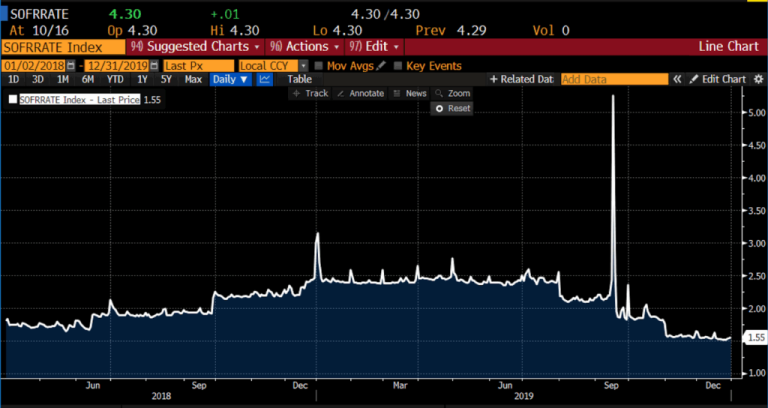Open the Actions menu
Screen dimensions: 768x408
click(304, 47)
